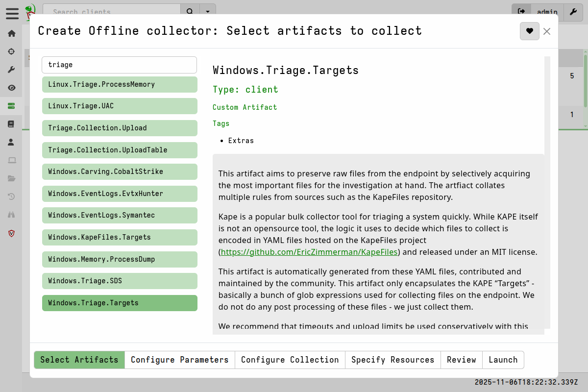Open Server Events via the eye icon
Viewport: 588px width, 392px height.
click(x=11, y=87)
